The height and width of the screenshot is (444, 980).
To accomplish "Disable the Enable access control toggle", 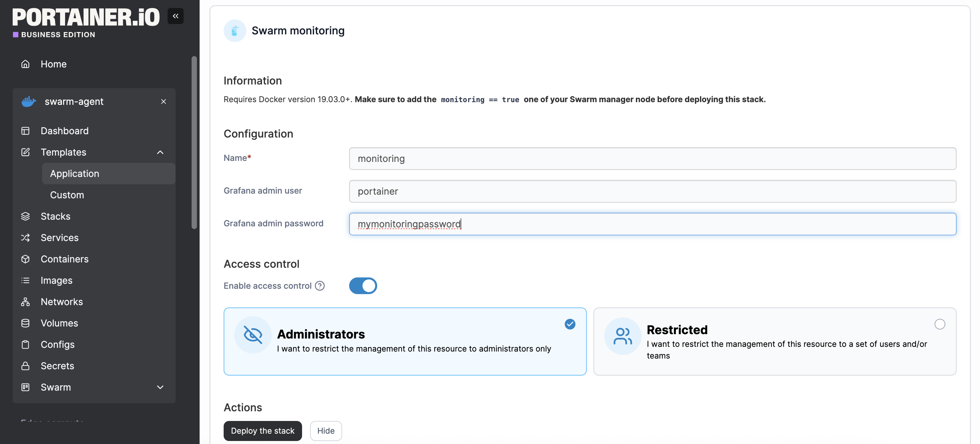I will point(362,286).
